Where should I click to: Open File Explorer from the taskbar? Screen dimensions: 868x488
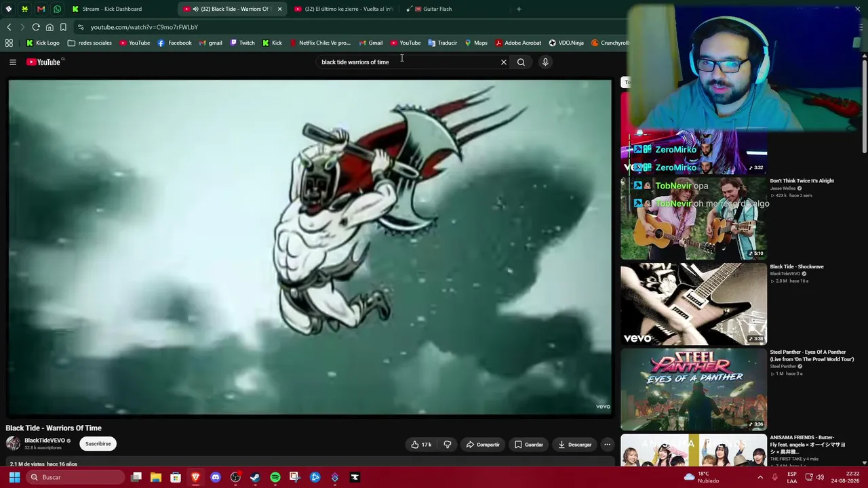[x=156, y=477]
